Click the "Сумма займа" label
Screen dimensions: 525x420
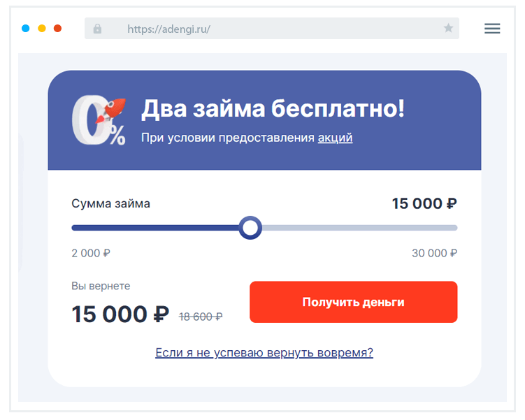(110, 204)
